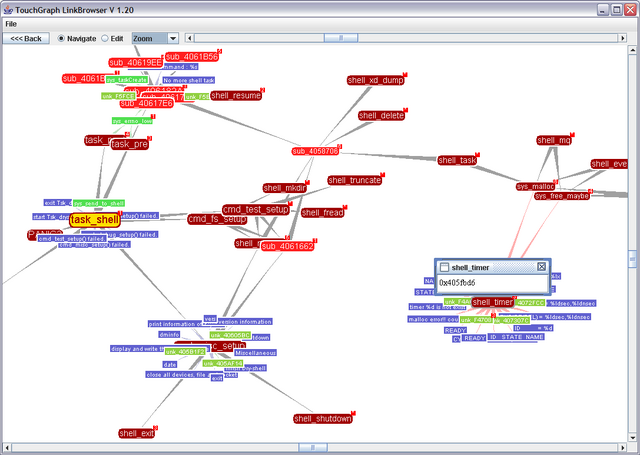Click the toolbar slider left arrow

pyautogui.click(x=189, y=38)
